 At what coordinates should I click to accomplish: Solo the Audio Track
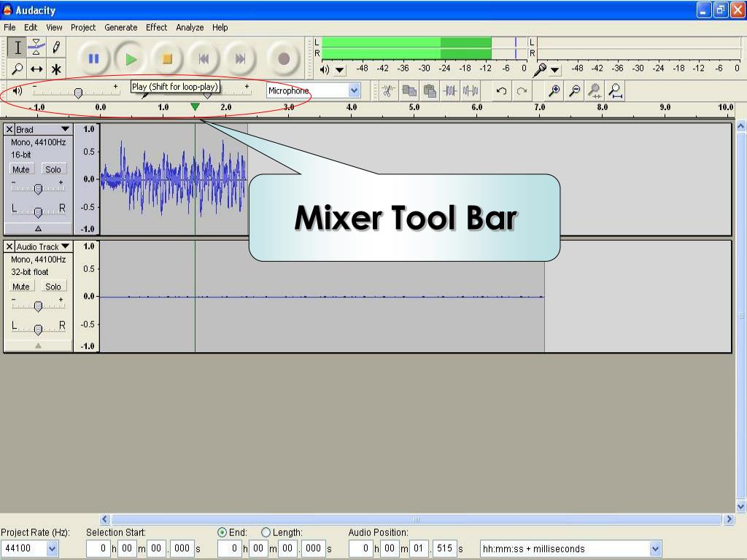click(53, 287)
